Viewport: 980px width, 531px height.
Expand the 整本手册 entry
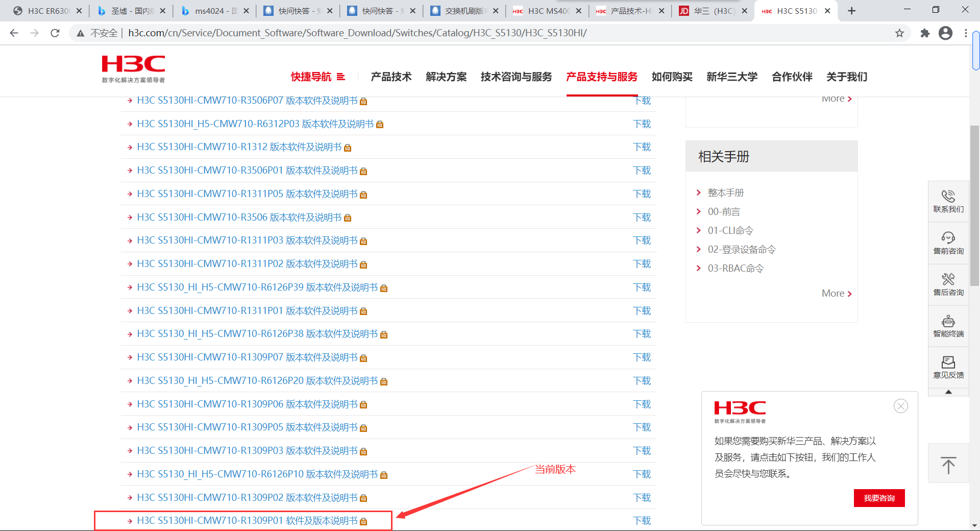click(x=726, y=192)
